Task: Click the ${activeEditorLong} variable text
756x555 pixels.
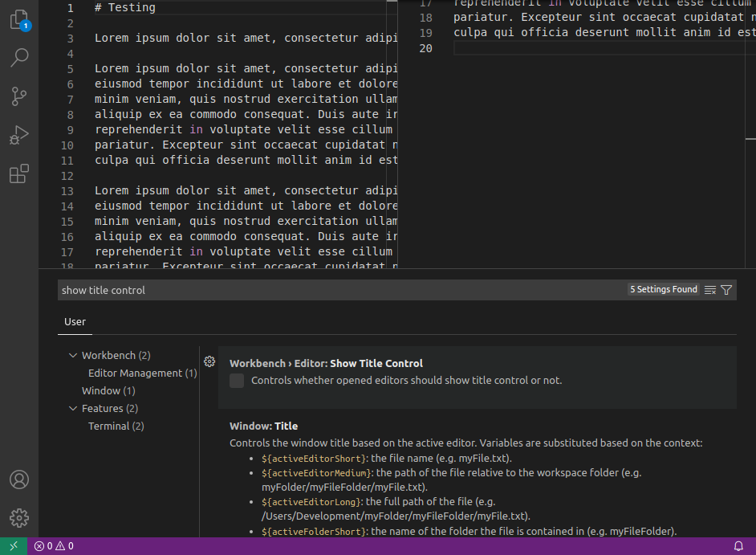Action: (311, 502)
